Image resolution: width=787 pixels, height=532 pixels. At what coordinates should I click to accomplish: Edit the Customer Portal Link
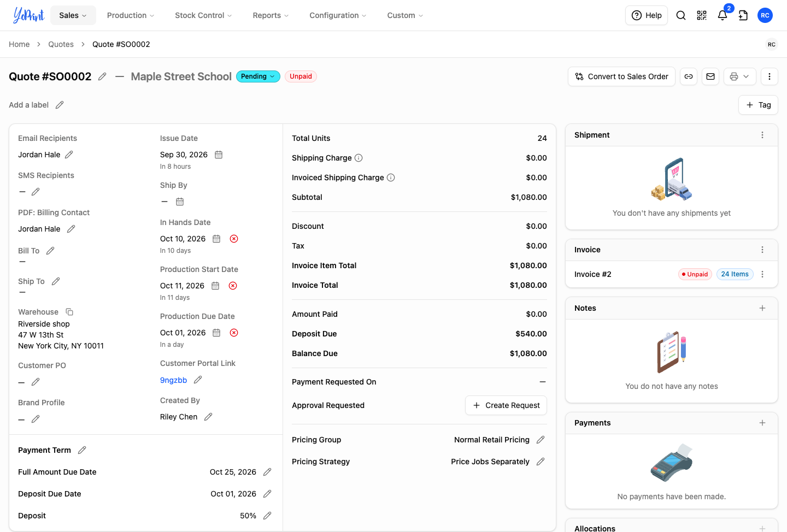click(x=198, y=380)
